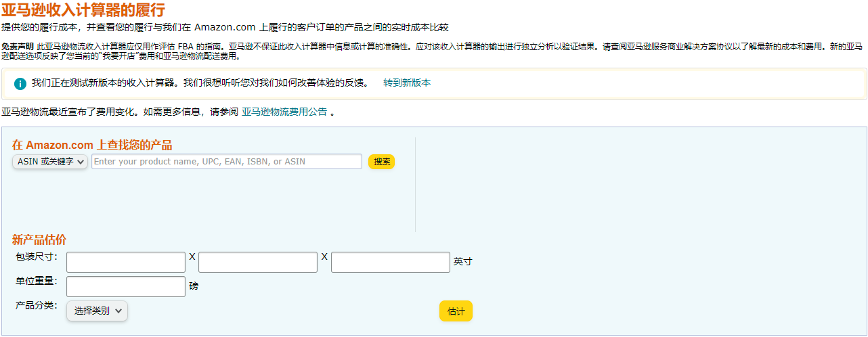This screenshot has height=337, width=868.
Task: Click the first 包装尺寸 dimension field
Action: [x=126, y=262]
